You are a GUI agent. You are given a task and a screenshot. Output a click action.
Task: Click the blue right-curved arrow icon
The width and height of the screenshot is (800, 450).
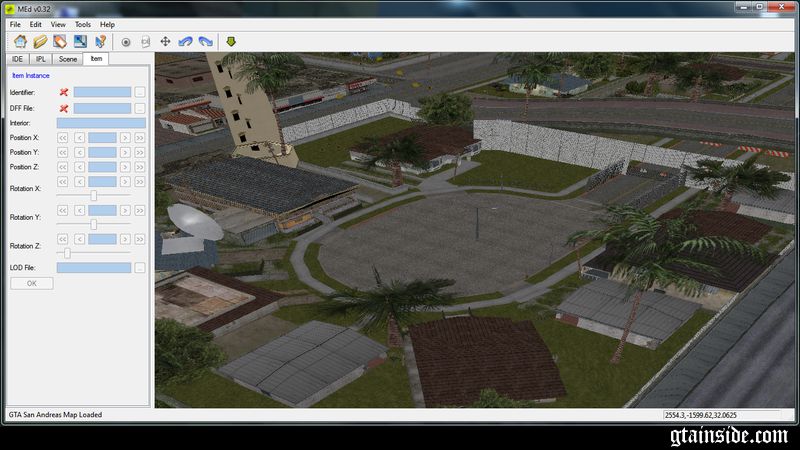pos(206,41)
